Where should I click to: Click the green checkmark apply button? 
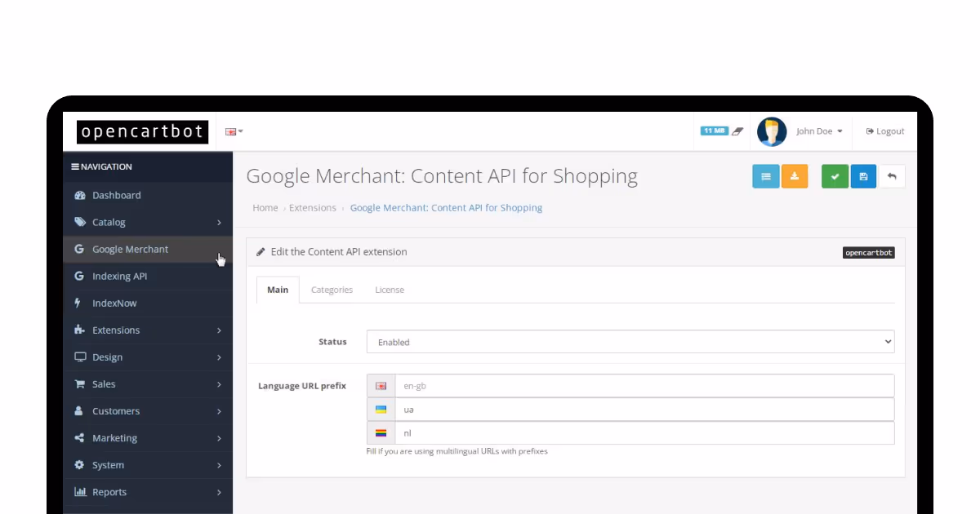click(x=835, y=176)
